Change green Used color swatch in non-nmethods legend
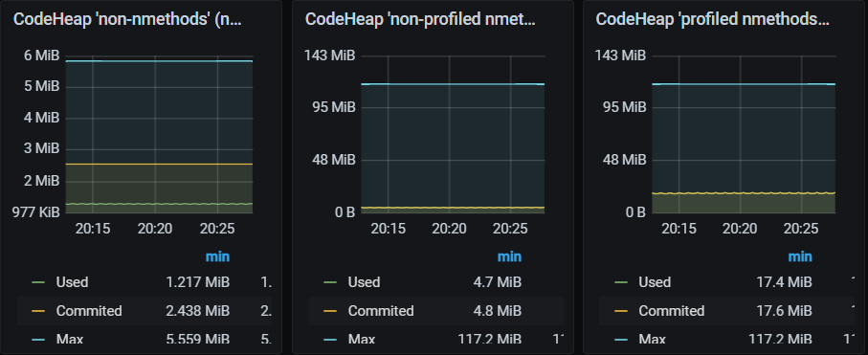This screenshot has width=868, height=355. tap(38, 282)
